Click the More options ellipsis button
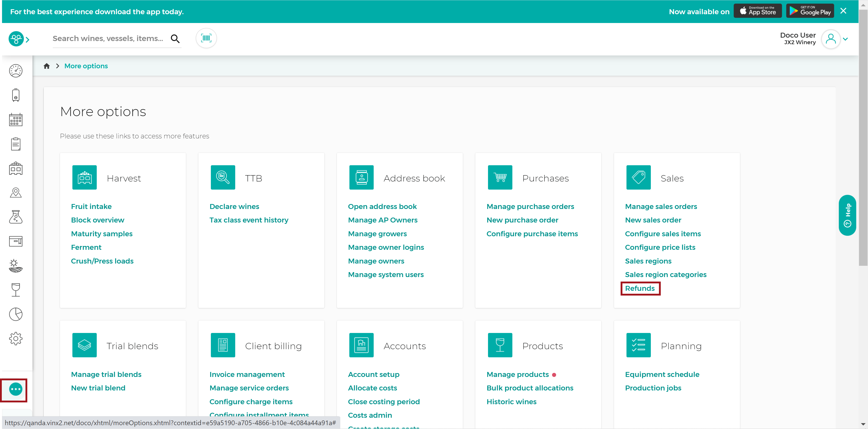Image resolution: width=868 pixels, height=429 pixels. point(16,389)
